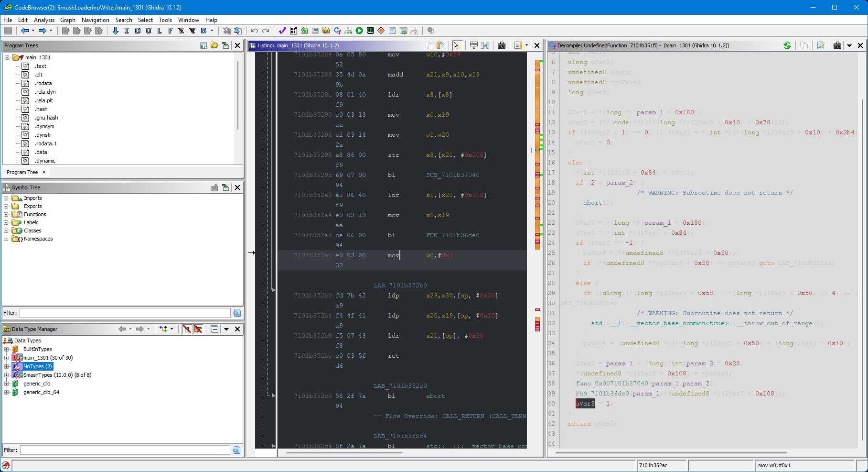This screenshot has width=868, height=472.
Task: Click the Save toolbar icon
Action: [8, 31]
